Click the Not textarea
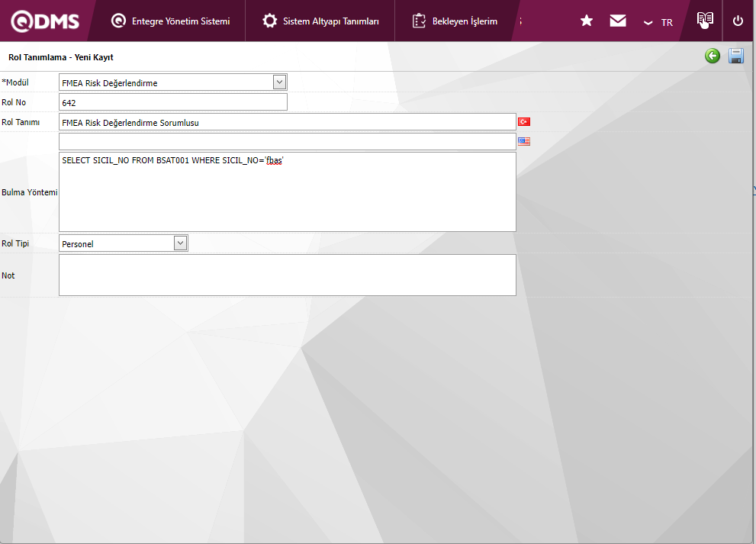The width and height of the screenshot is (756, 544). pos(288,275)
